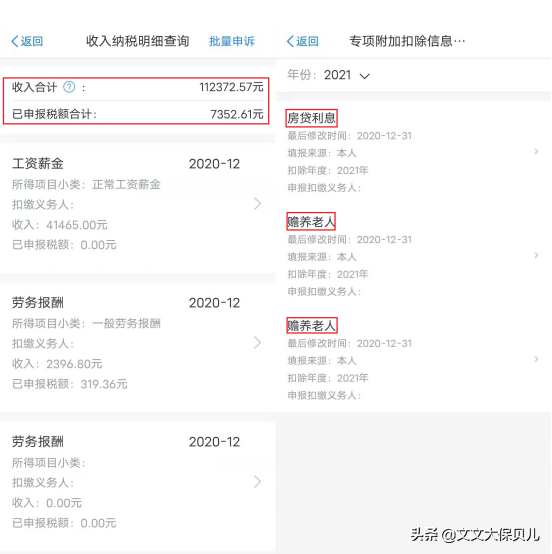Open the year 2021 dropdown

point(346,75)
